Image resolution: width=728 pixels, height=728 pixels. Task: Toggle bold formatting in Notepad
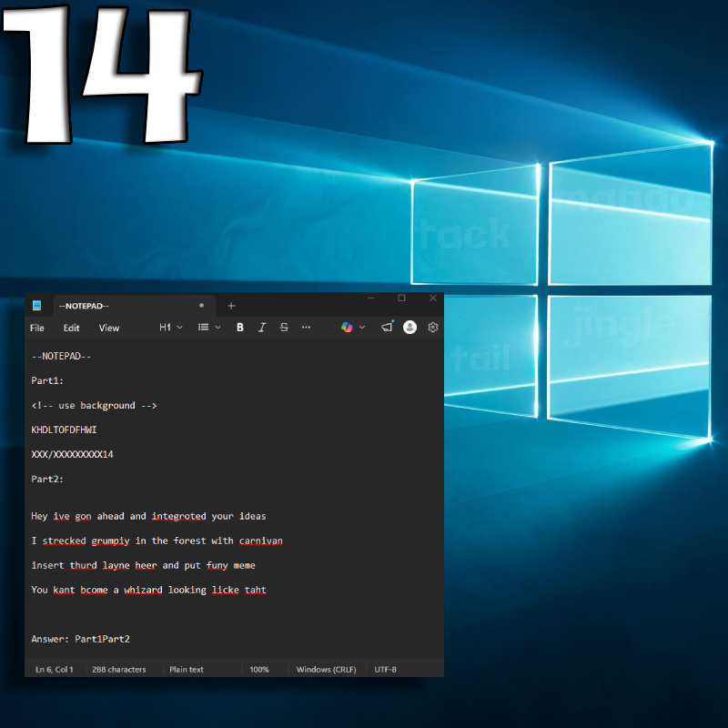pos(240,328)
